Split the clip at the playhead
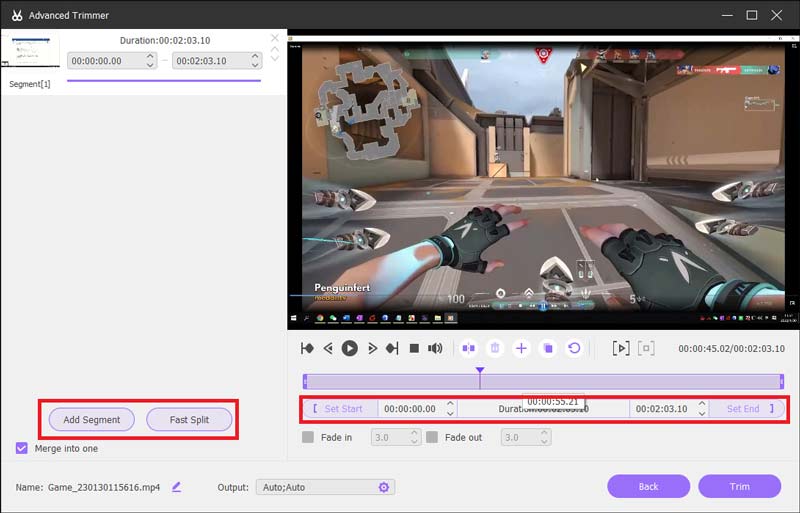 468,349
